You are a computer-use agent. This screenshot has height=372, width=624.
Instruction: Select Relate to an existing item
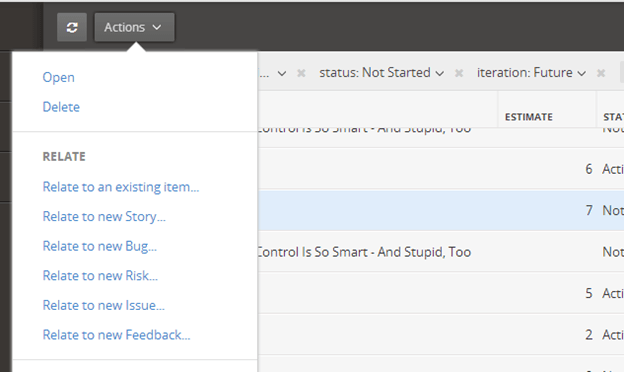coord(121,187)
